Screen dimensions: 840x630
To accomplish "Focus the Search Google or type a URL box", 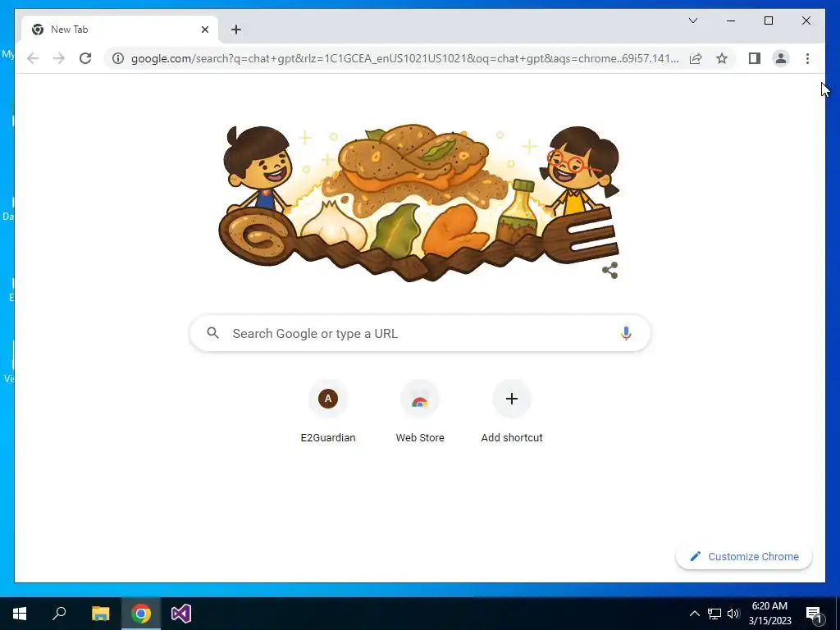I will tap(420, 333).
